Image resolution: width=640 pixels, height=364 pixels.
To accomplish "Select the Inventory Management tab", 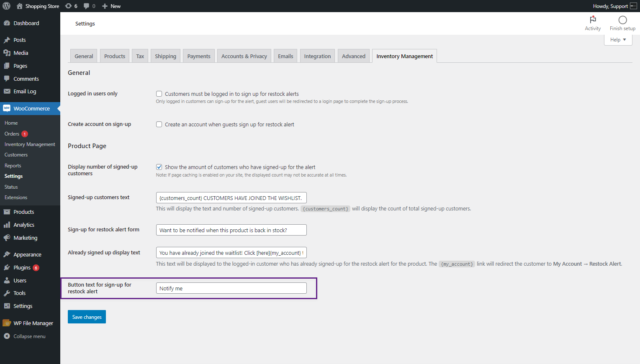I will click(404, 56).
